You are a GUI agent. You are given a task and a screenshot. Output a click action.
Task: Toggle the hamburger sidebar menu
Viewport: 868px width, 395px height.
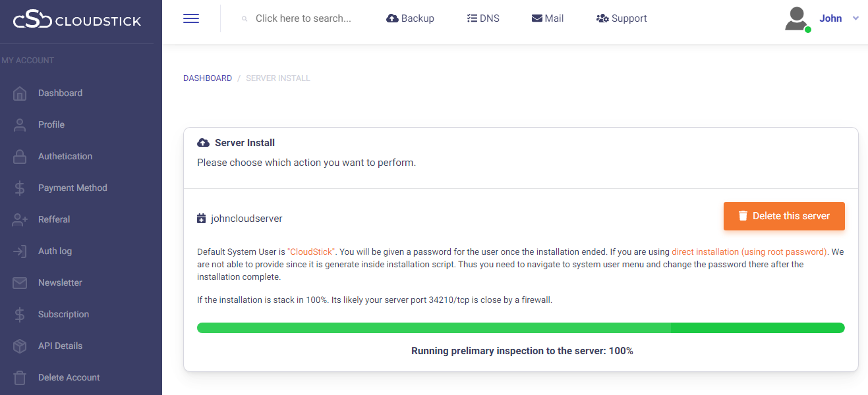click(x=191, y=18)
